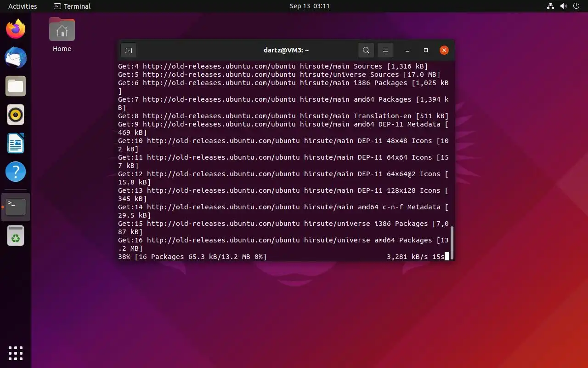Click the Get:13 DEP-11 128x128 Icons line
This screenshot has width=588, height=368.
point(283,195)
